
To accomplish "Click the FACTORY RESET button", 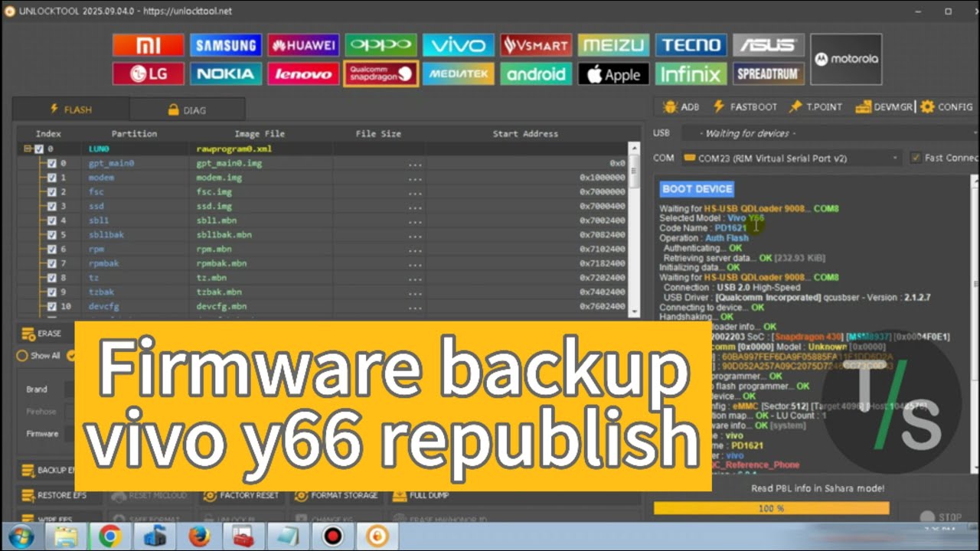I will pyautogui.click(x=241, y=495).
